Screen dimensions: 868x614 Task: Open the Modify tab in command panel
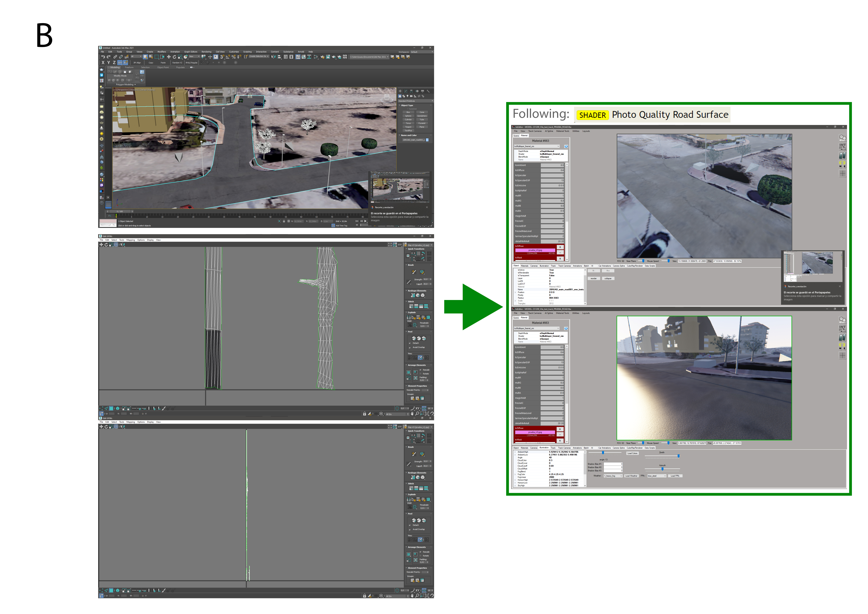406,91
